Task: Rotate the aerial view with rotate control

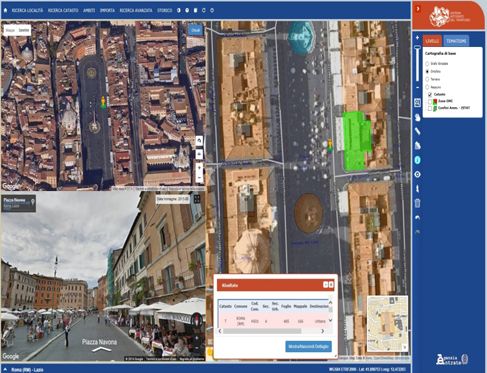Action: 199,141
